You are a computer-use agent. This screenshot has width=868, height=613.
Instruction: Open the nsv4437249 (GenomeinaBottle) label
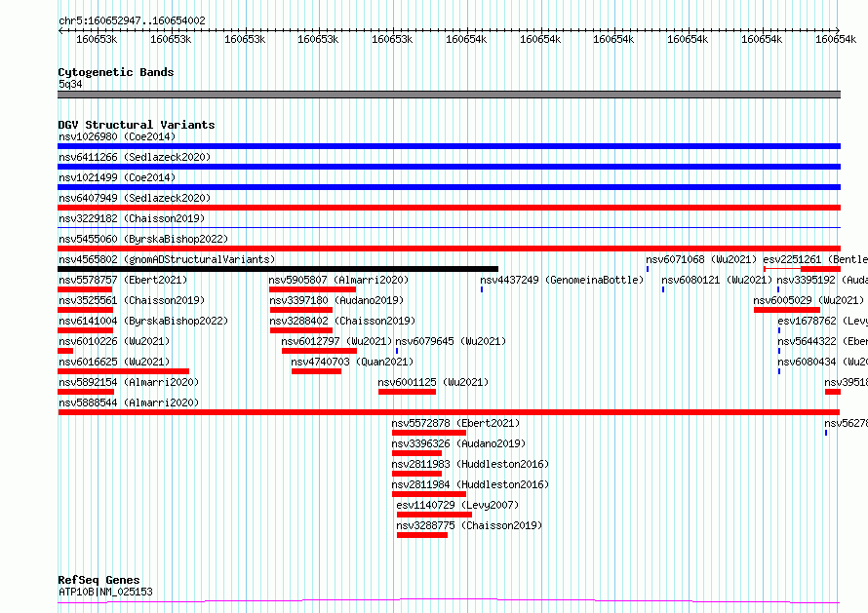562,280
